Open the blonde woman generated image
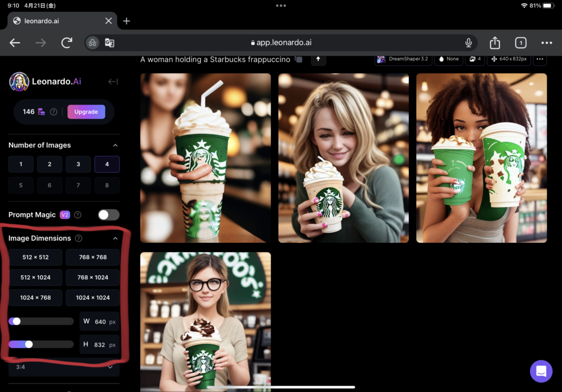562x392 pixels. coord(344,158)
